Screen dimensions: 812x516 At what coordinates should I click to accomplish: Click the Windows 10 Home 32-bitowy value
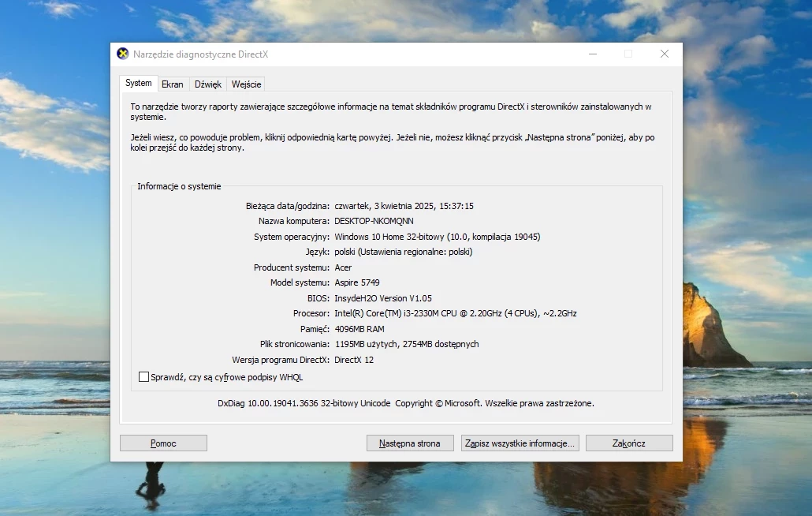tap(437, 237)
